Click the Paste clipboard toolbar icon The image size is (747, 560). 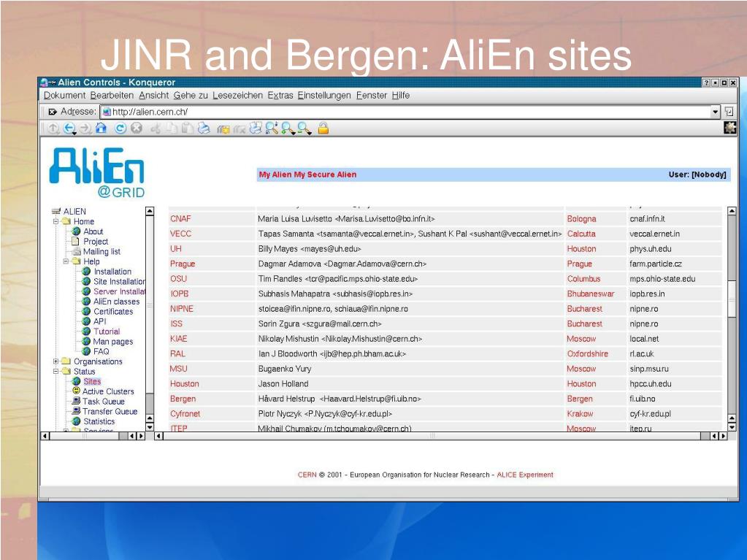[x=187, y=128]
